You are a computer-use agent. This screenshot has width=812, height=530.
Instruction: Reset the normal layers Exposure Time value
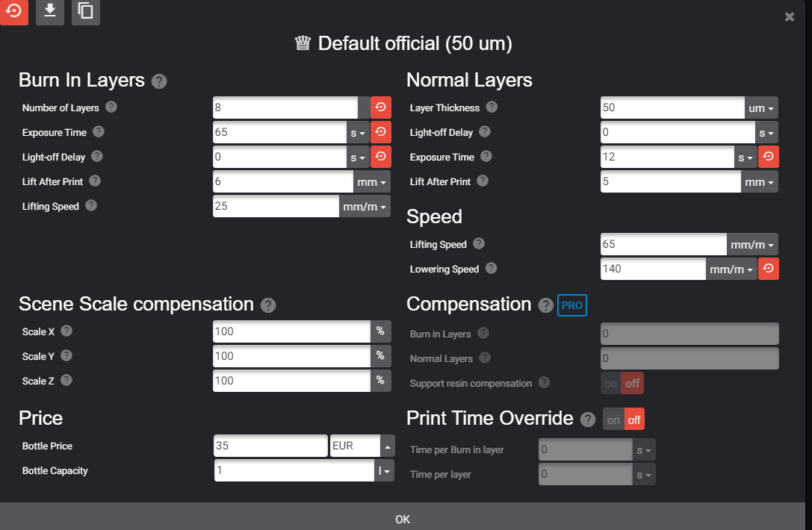tap(769, 157)
